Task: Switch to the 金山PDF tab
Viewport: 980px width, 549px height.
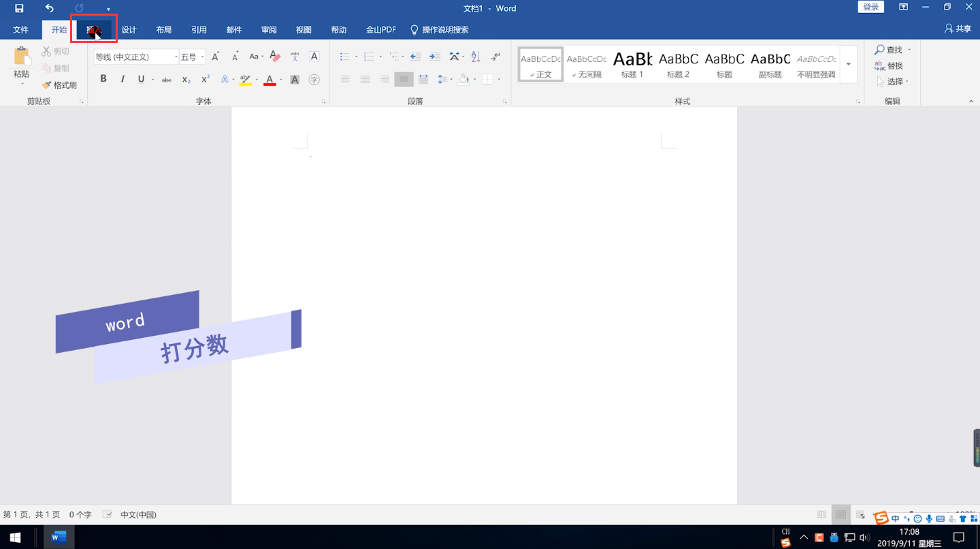Action: click(x=380, y=30)
